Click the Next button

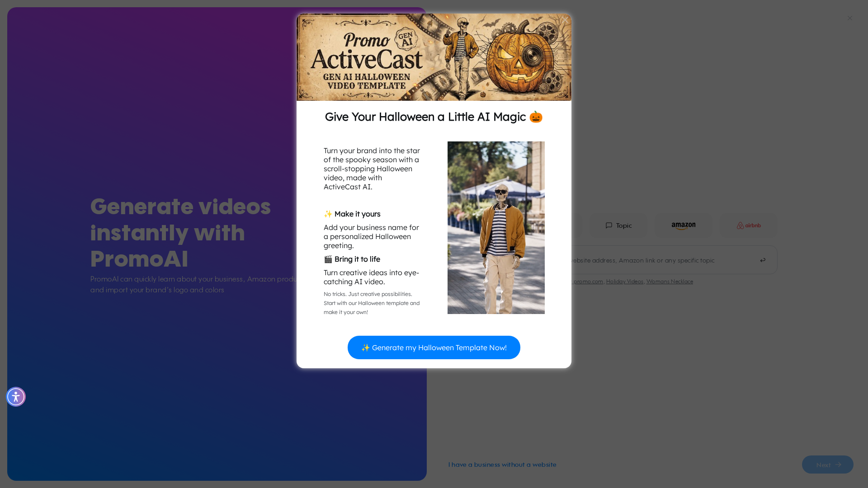(828, 465)
